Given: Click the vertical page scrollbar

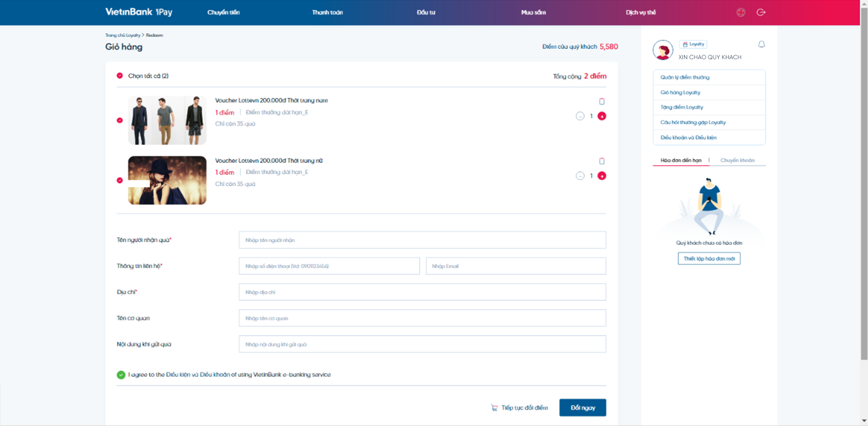Looking at the screenshot, I should [864, 185].
